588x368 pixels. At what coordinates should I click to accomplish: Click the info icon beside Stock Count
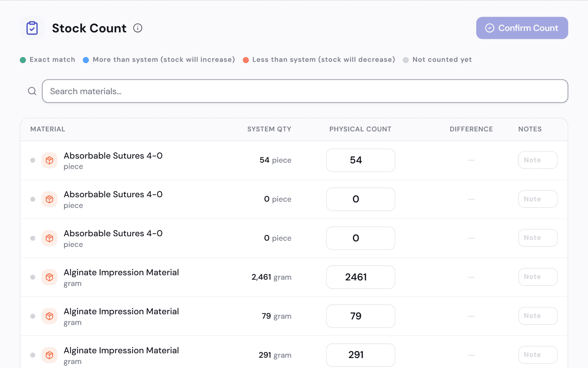pos(138,28)
